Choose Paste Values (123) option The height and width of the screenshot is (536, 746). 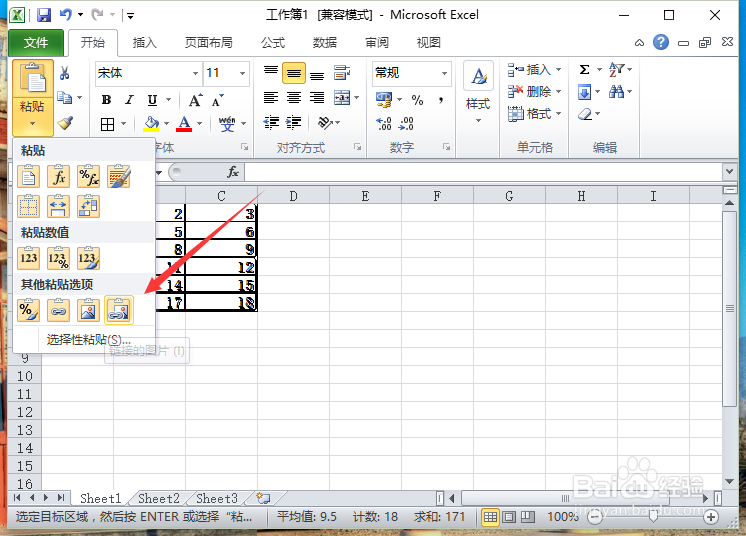point(29,258)
